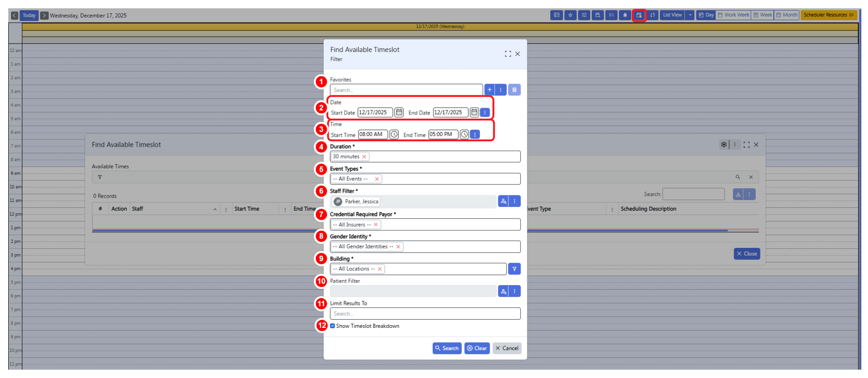Expand List View dropdown arrow
Viewport: 868px width, 378px height.
click(690, 15)
